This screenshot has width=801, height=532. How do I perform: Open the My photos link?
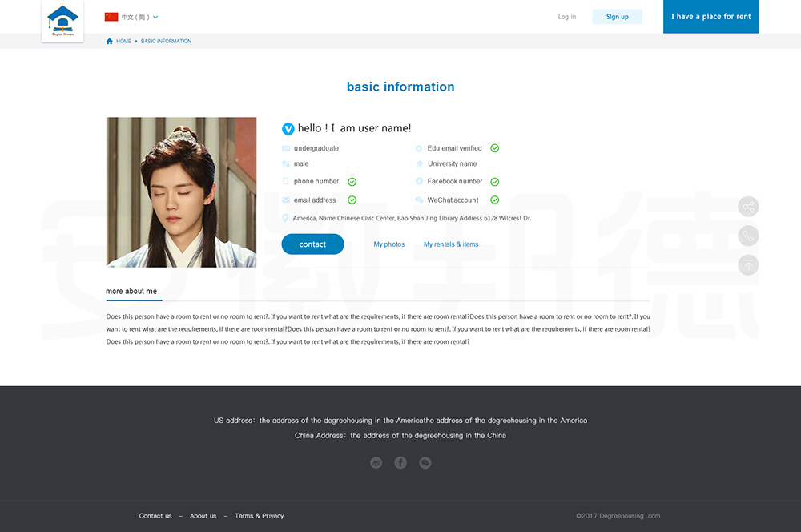pyautogui.click(x=389, y=244)
